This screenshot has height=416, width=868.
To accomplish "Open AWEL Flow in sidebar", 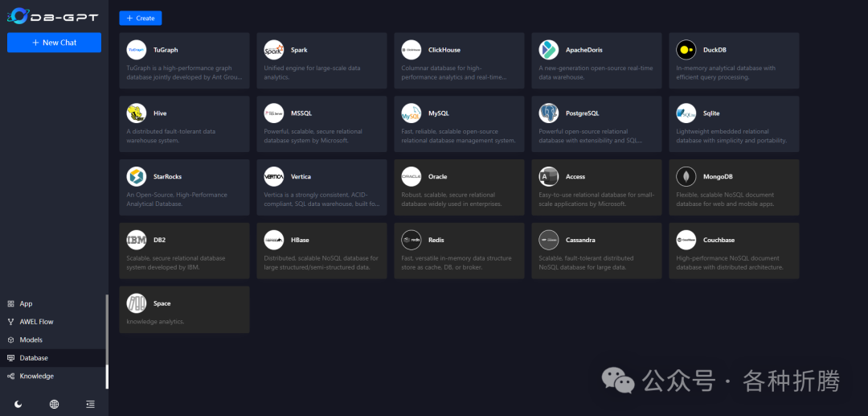I will (55, 322).
